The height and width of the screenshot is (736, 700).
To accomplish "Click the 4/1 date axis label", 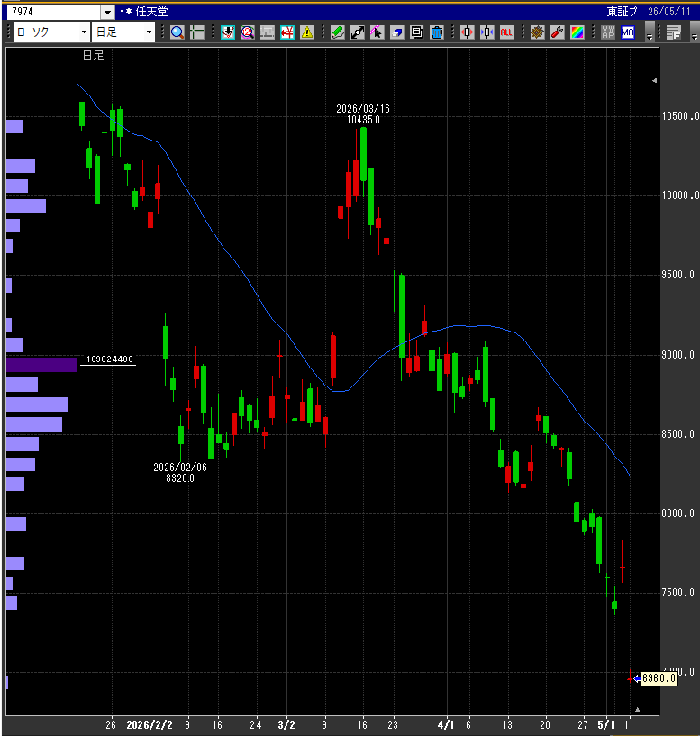I will 446,724.
